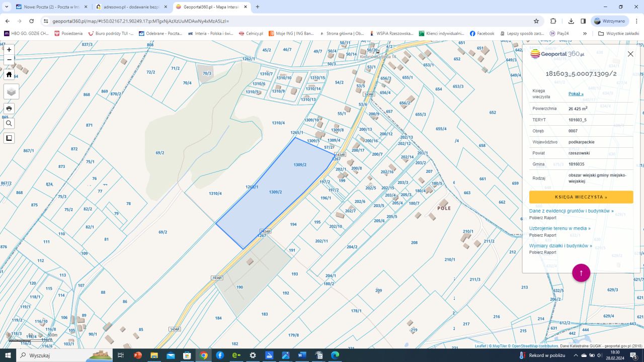
Task: Click the KSIĘGA WIECZYSTA yellow button
Action: click(581, 197)
